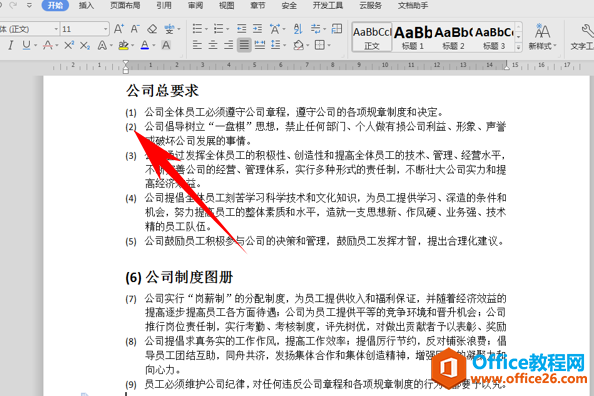Image resolution: width=594 pixels, height=396 pixels.
Task: Click the heading (6) 公司制度图册
Action: tap(179, 277)
